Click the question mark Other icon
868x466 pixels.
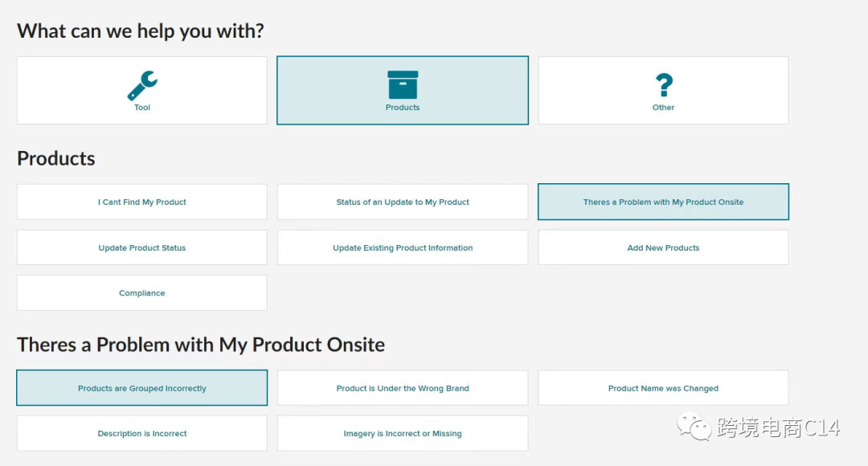coord(663,85)
